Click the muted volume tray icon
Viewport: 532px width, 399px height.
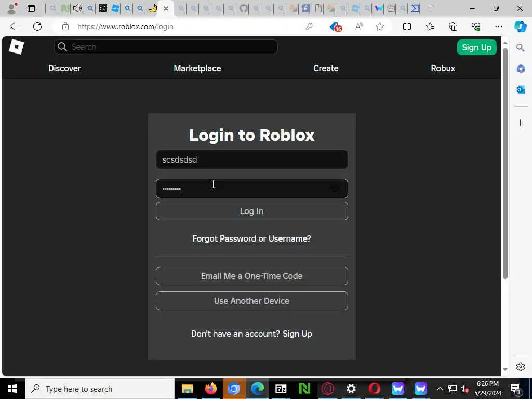464,389
